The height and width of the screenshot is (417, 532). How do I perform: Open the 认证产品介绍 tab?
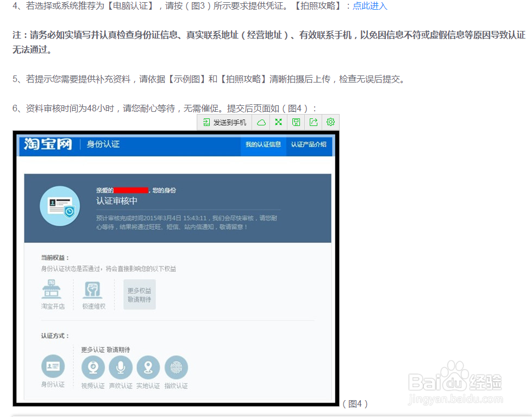click(x=309, y=145)
